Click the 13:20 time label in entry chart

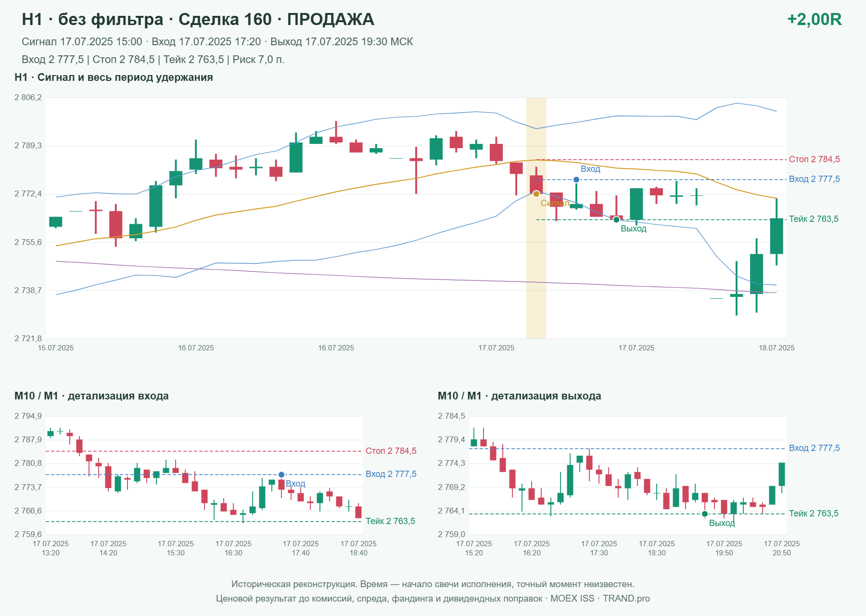pyautogui.click(x=51, y=553)
